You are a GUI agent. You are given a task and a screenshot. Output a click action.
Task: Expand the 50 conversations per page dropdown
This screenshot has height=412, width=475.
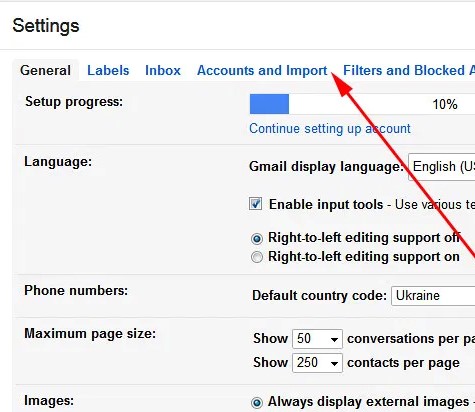coord(317,339)
